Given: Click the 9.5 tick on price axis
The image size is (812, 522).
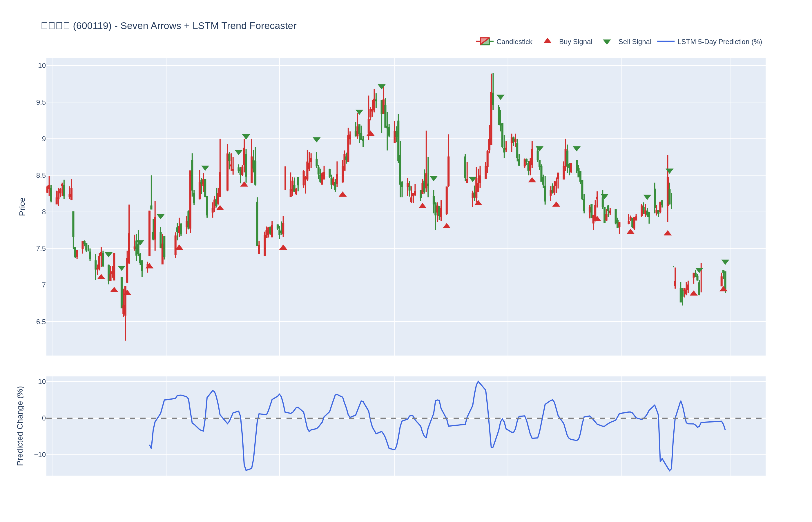Looking at the screenshot, I should [41, 102].
